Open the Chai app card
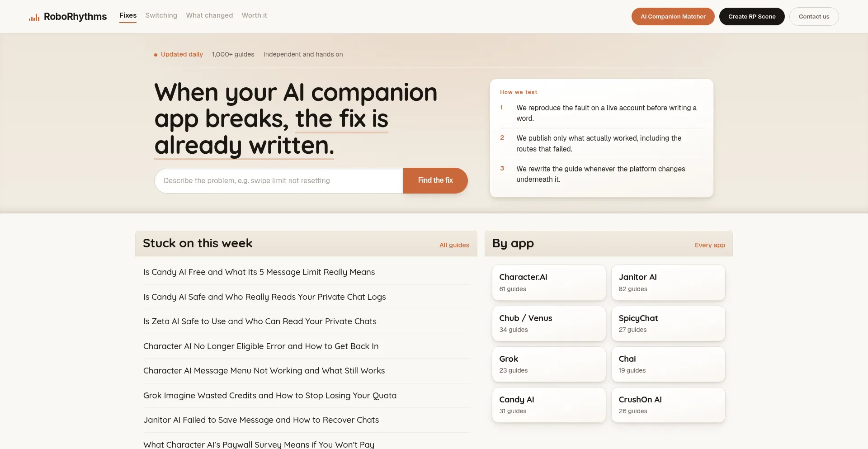This screenshot has height=449, width=868. pyautogui.click(x=668, y=364)
